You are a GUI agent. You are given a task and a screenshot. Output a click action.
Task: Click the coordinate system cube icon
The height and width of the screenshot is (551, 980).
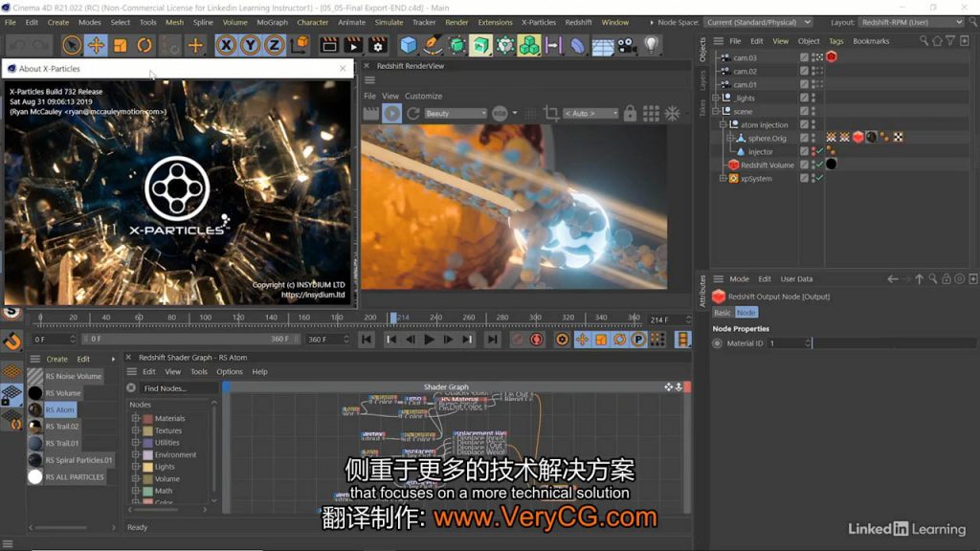click(300, 45)
